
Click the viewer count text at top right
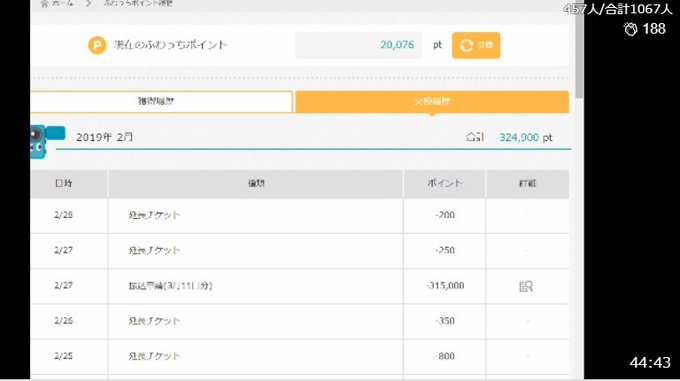pos(618,9)
